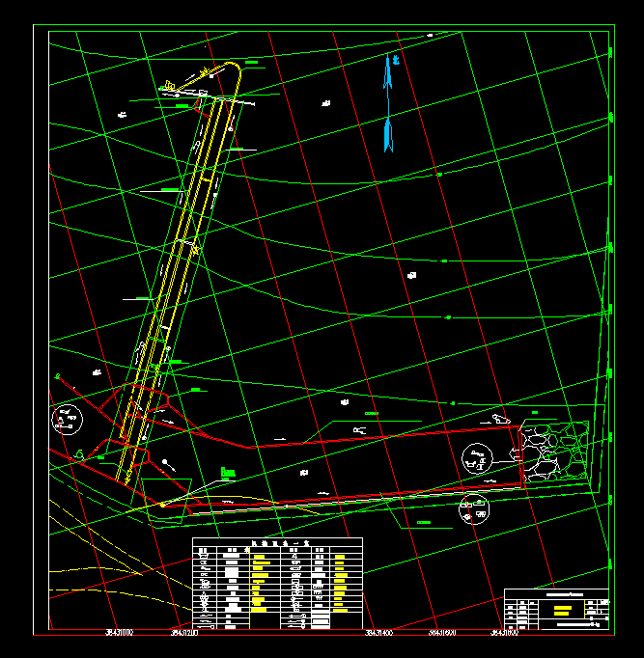
Task: Click the cyan north arrow symbol
Action: pos(388,103)
